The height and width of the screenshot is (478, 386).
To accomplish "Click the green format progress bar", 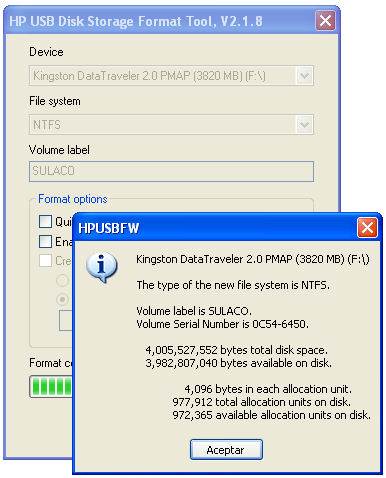I will pos(51,387).
